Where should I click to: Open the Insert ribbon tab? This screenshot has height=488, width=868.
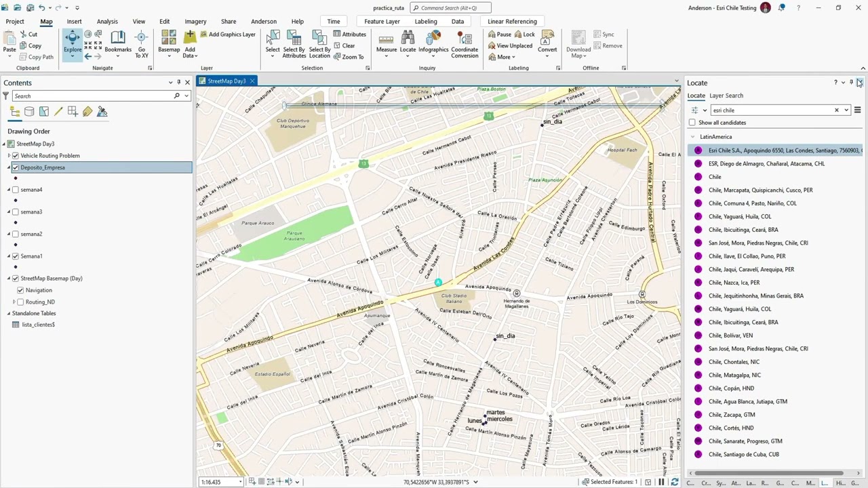pyautogui.click(x=74, y=22)
